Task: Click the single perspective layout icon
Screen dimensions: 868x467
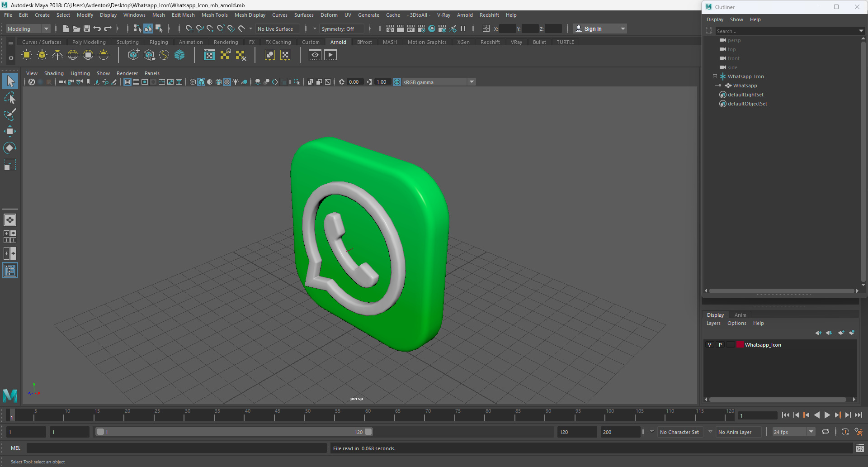Action: click(10, 220)
